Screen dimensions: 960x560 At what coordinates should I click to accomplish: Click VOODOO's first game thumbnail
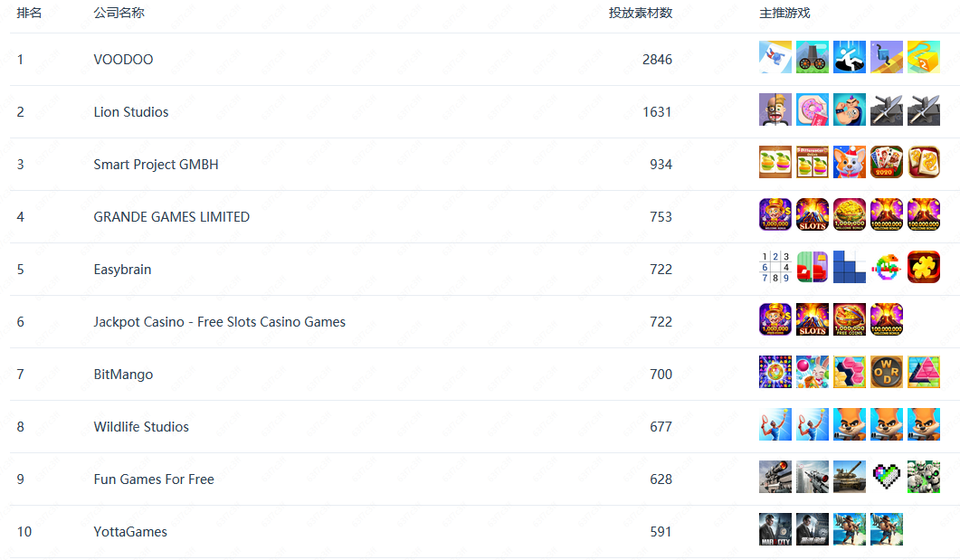pos(775,57)
